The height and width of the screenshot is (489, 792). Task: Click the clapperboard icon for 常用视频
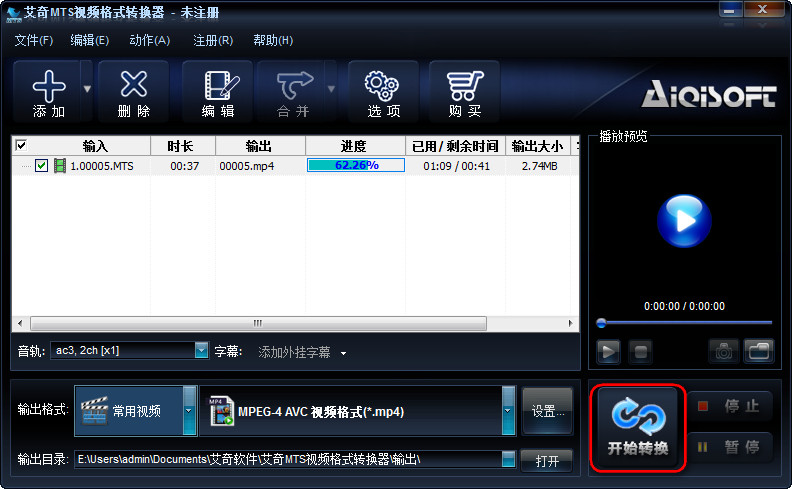(x=94, y=410)
